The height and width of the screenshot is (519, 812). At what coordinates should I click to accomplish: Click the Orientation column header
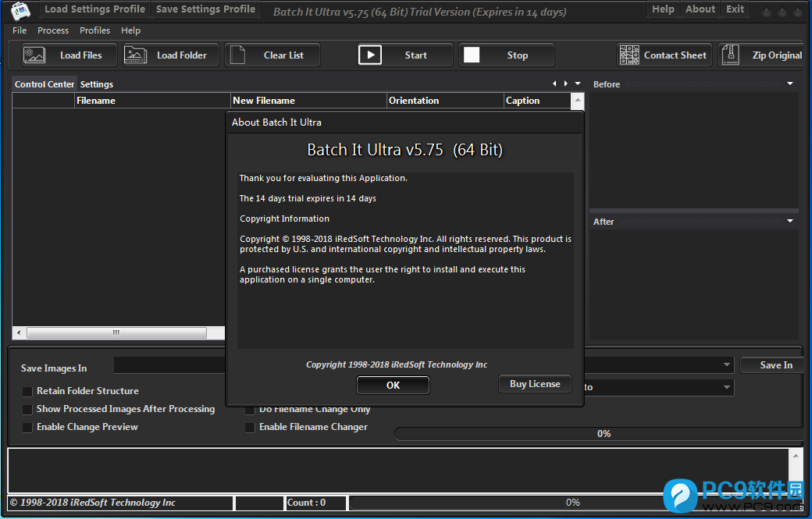click(445, 101)
